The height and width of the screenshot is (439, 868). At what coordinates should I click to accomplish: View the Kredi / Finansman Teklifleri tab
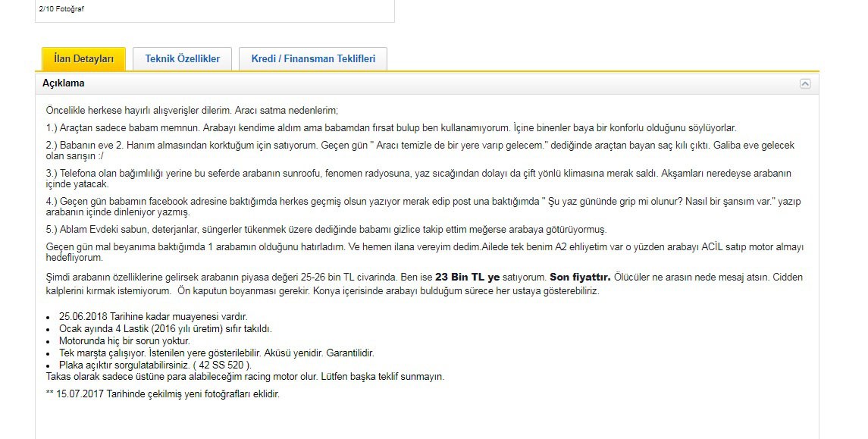(312, 58)
